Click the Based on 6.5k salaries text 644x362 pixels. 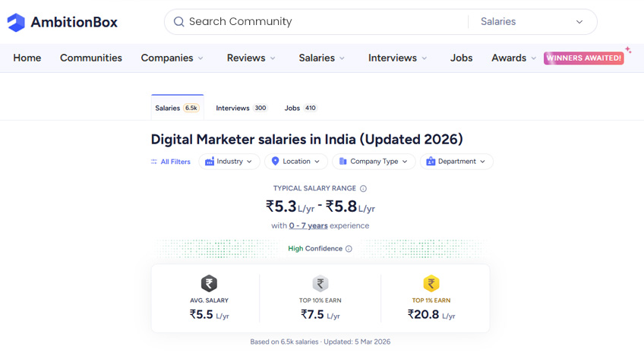284,342
